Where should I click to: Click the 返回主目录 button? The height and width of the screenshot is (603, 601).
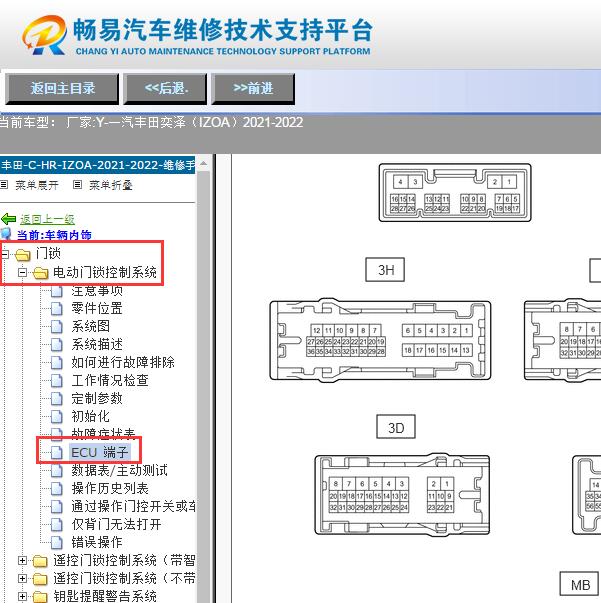62,89
